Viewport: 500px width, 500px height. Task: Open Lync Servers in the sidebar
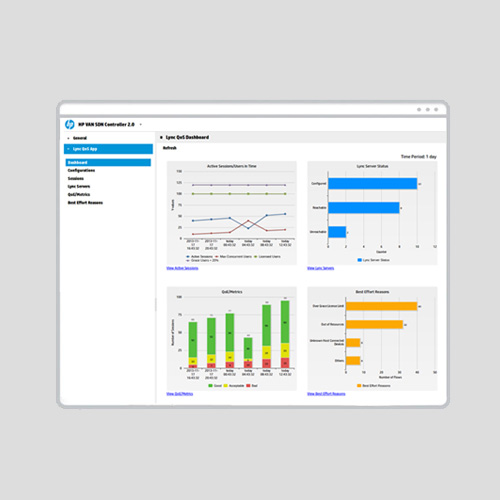coord(79,186)
